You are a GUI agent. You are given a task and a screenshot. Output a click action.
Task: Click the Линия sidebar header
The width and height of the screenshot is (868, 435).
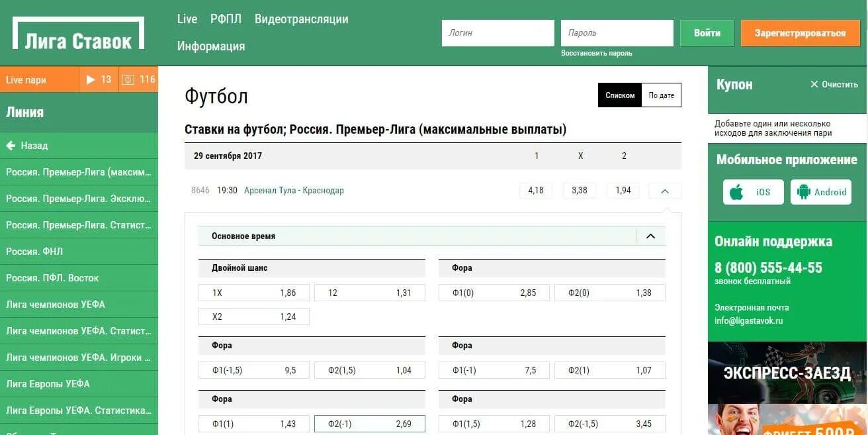pos(79,113)
